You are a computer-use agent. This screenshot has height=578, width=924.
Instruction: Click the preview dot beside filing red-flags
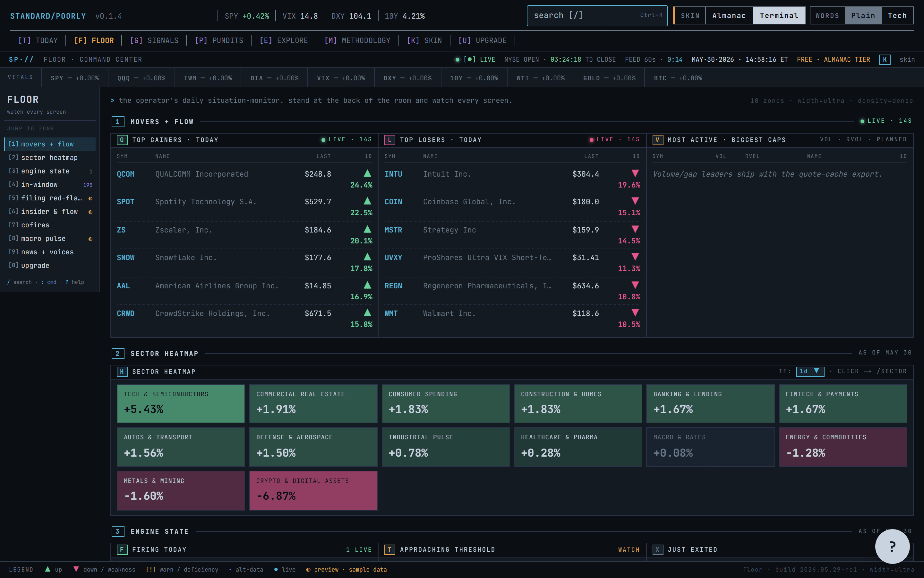point(90,198)
